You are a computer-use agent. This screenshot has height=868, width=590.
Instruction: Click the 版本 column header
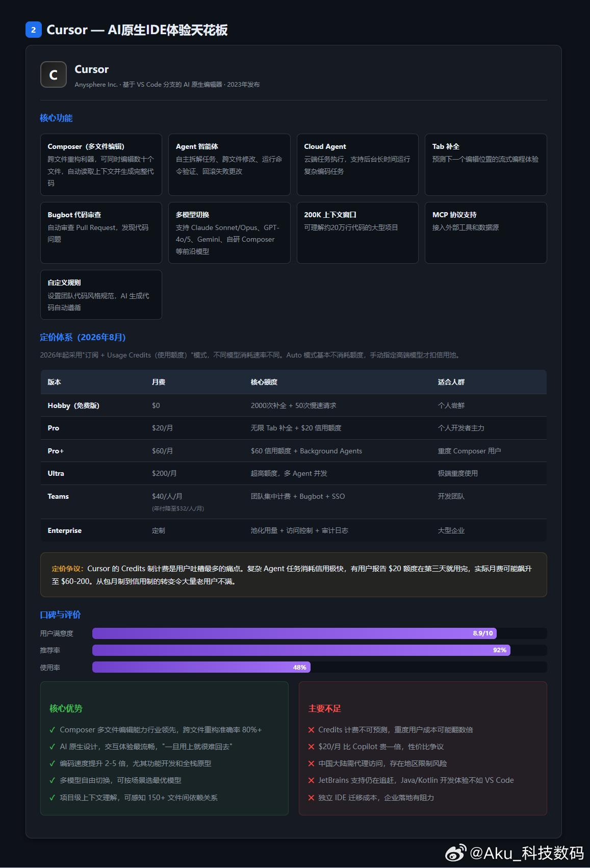coord(54,382)
